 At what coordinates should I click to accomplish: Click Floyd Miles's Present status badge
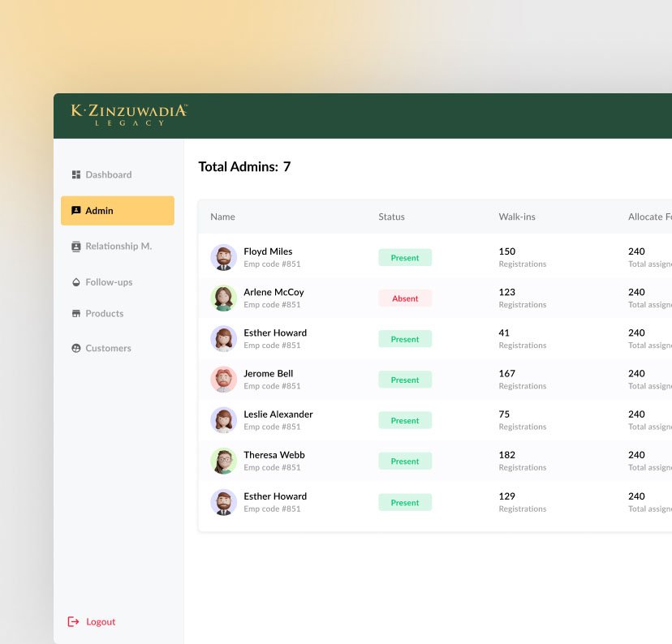[x=405, y=258]
